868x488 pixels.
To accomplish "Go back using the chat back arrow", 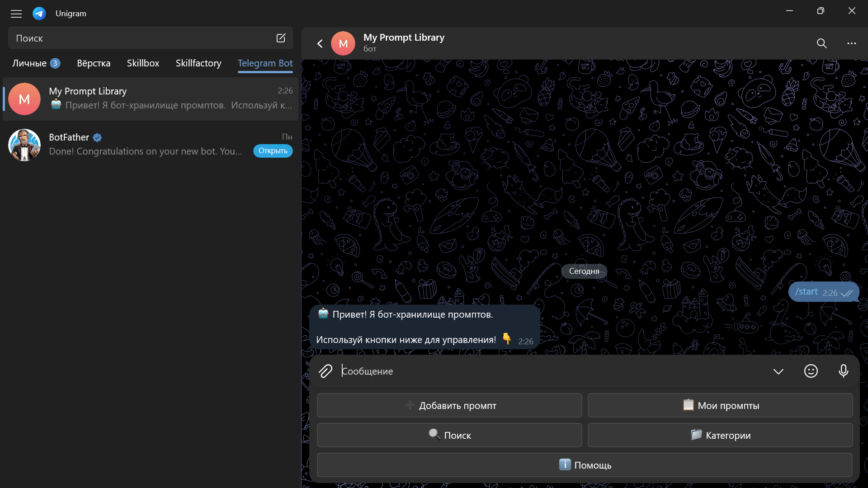I will [x=320, y=43].
